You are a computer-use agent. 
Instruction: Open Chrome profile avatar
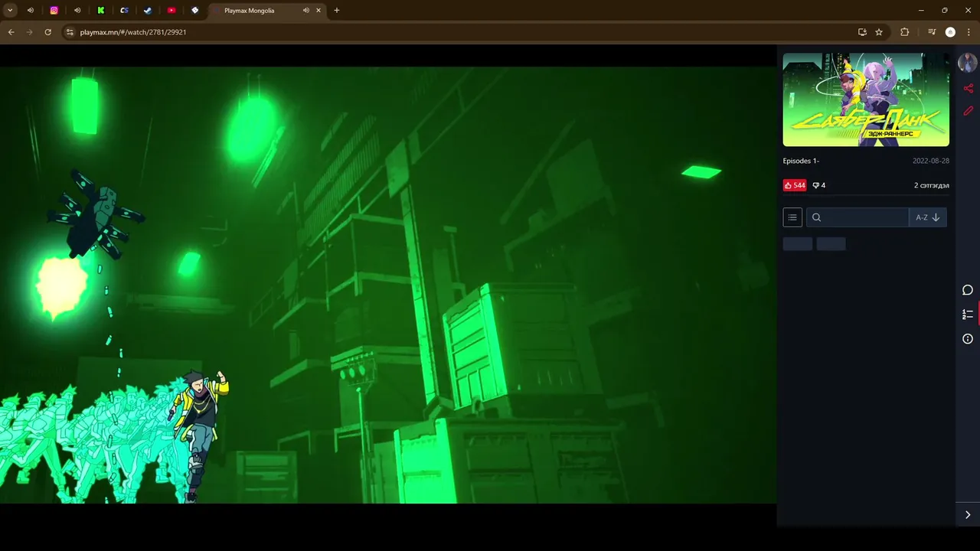950,32
